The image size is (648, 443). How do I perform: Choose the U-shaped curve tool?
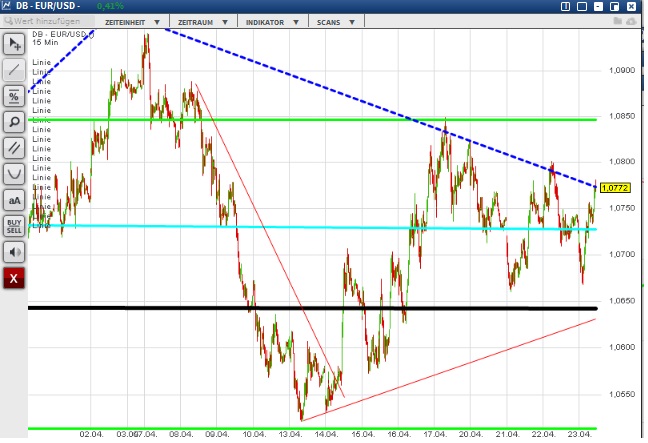pyautogui.click(x=14, y=174)
